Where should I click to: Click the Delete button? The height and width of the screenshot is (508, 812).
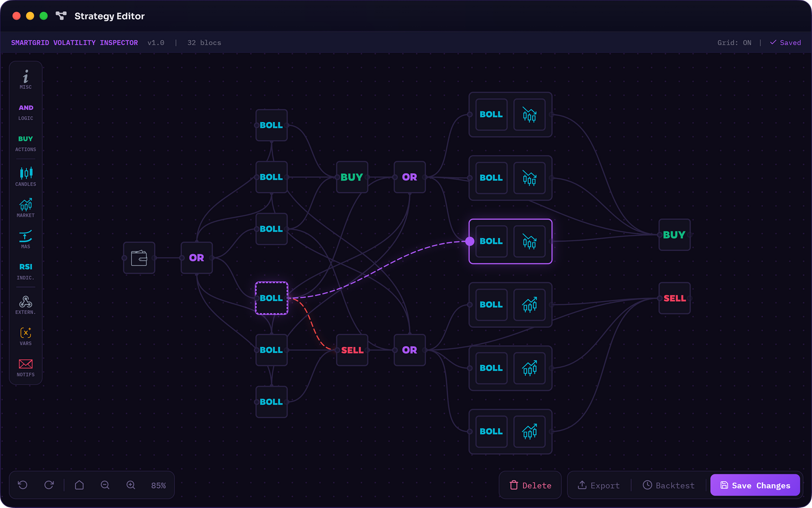(530, 485)
